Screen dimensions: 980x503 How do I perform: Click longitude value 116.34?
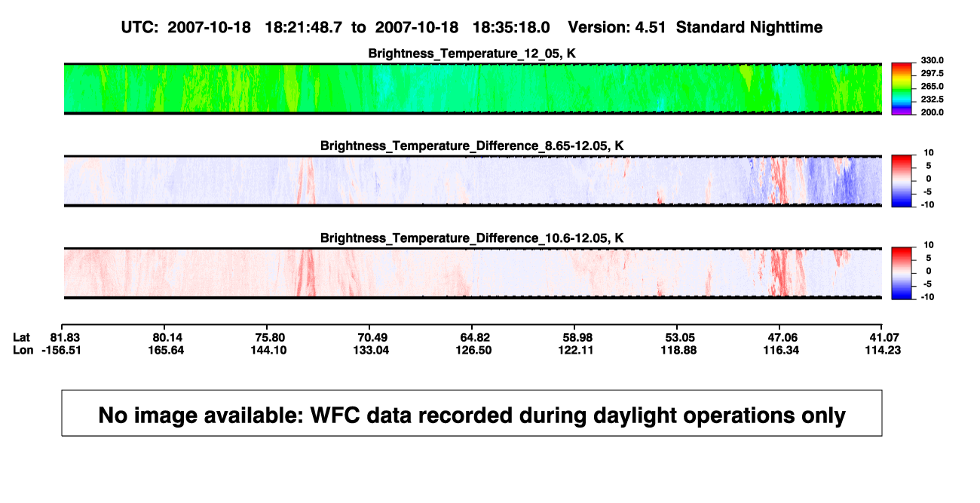click(782, 350)
